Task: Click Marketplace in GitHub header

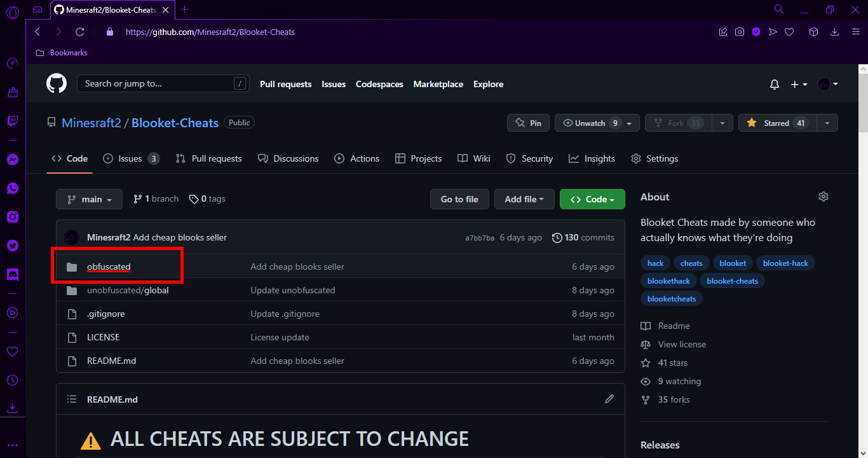Action: point(438,84)
